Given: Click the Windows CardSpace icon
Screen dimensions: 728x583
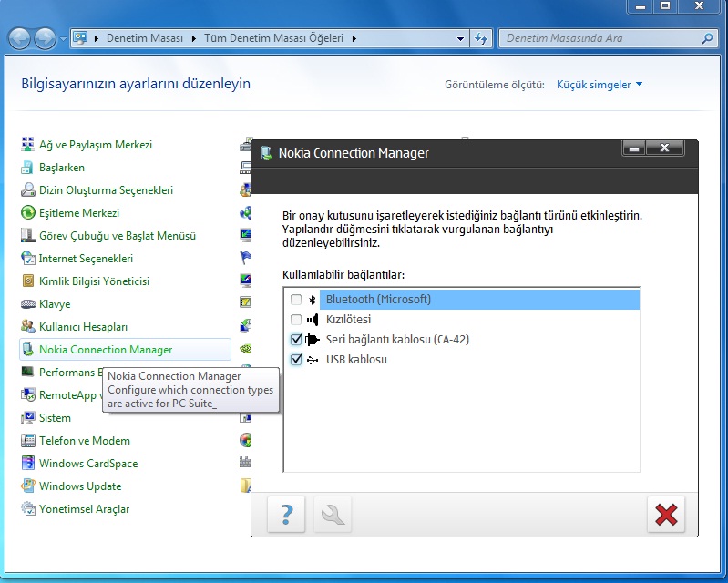Looking at the screenshot, I should click(x=28, y=463).
